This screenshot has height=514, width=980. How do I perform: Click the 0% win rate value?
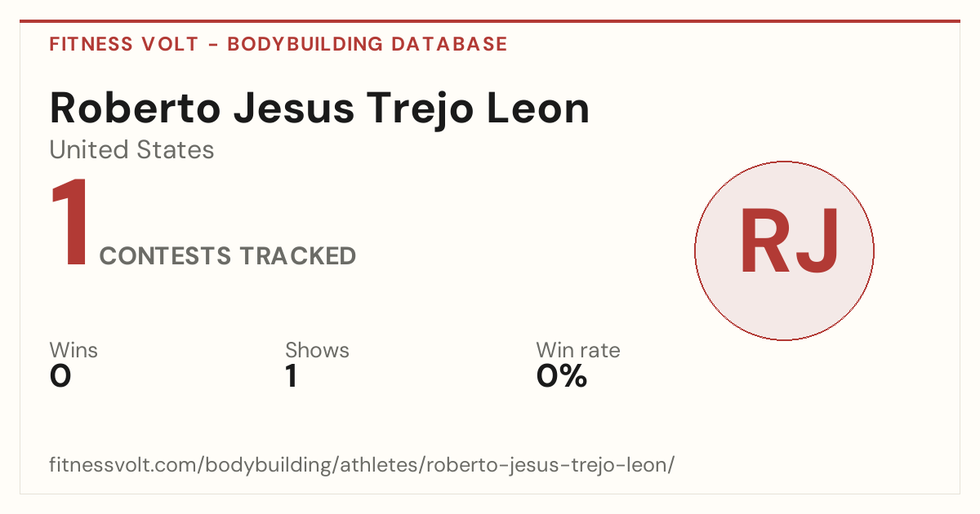tap(562, 376)
